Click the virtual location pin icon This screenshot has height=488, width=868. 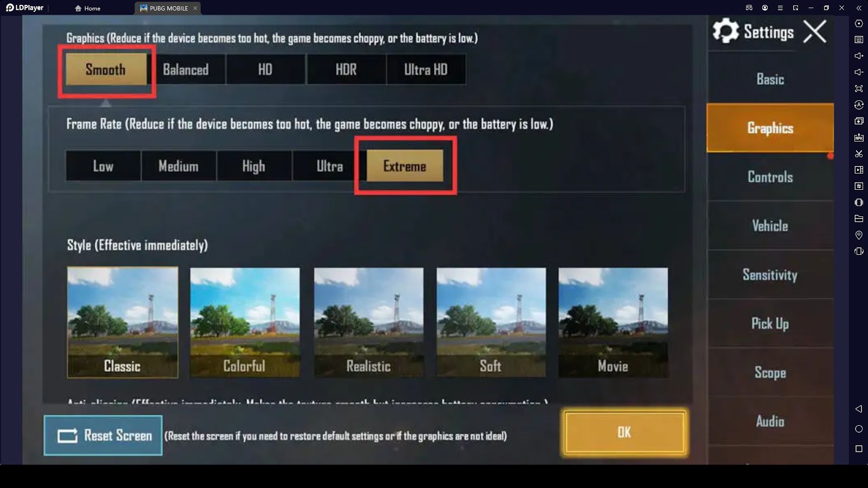pyautogui.click(x=859, y=235)
